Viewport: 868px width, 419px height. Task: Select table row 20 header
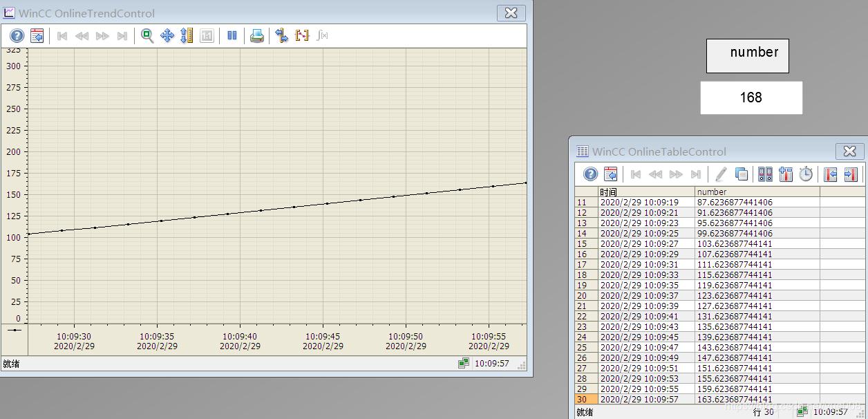coord(586,296)
